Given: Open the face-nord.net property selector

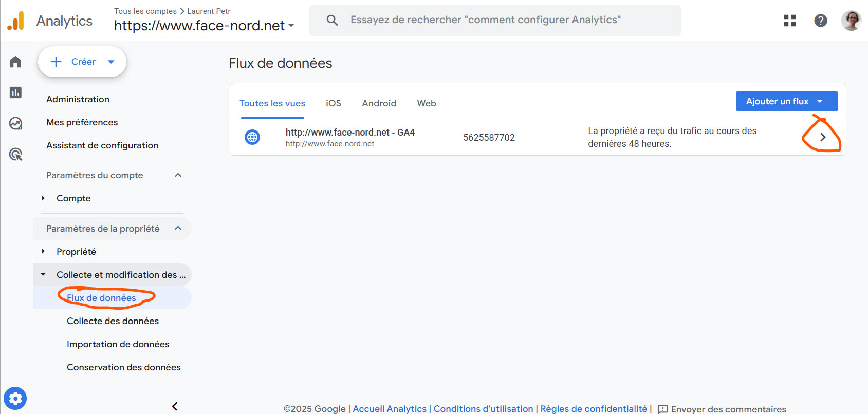Looking at the screenshot, I should pos(204,26).
